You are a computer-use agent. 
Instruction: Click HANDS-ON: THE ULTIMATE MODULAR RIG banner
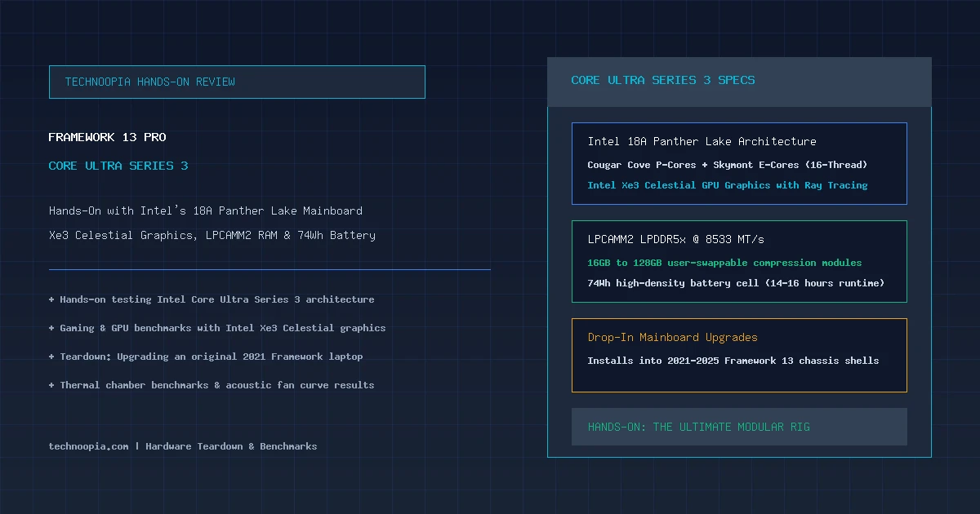click(739, 427)
